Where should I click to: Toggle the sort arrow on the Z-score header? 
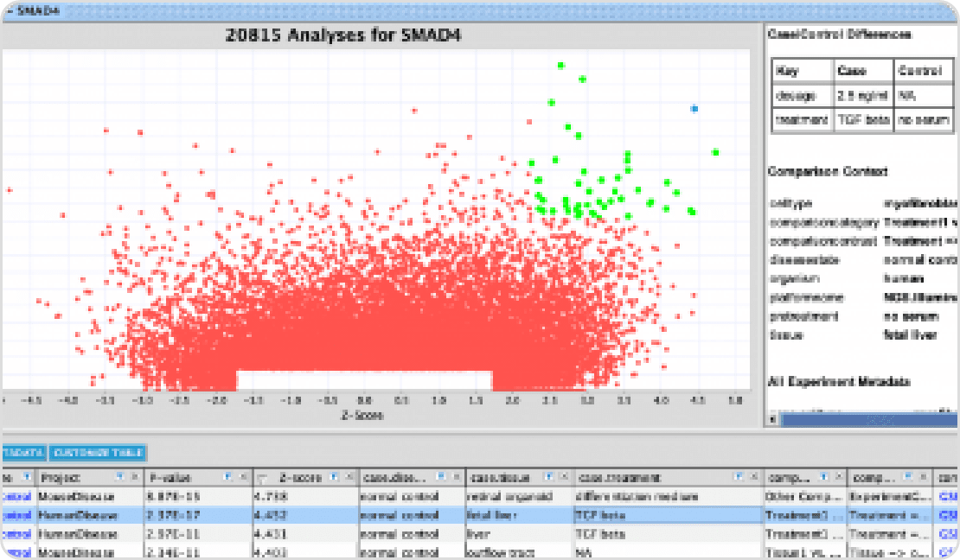click(x=261, y=478)
